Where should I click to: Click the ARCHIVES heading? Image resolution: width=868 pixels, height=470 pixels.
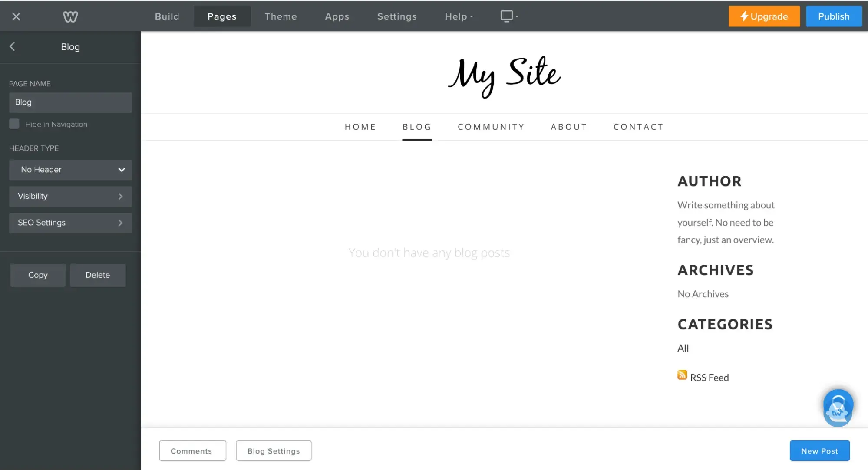pos(716,270)
